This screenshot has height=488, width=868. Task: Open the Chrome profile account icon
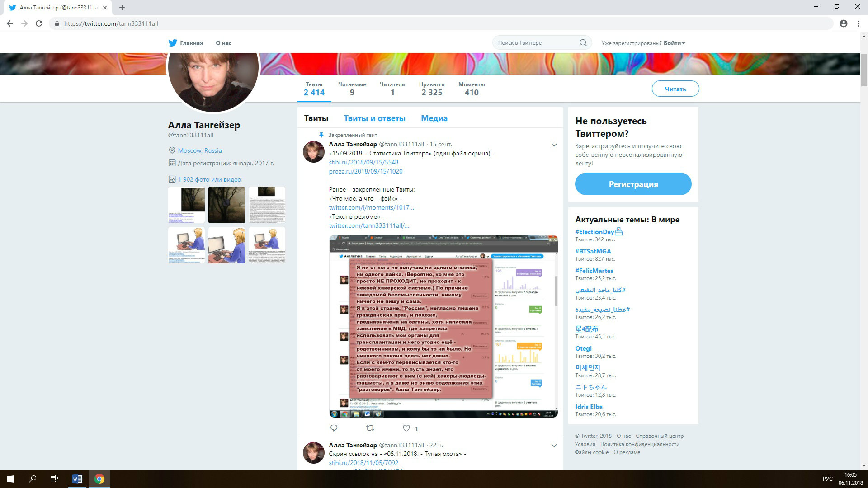pos(843,23)
